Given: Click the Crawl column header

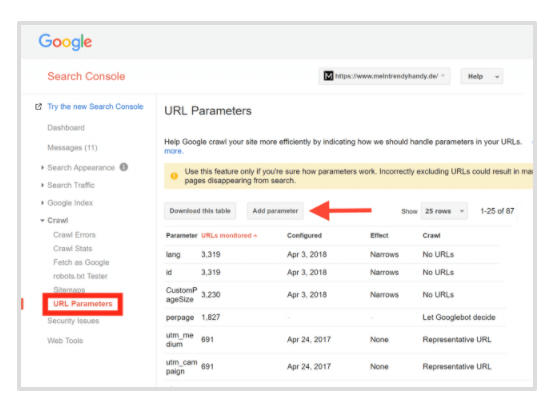Looking at the screenshot, I should coord(431,236).
